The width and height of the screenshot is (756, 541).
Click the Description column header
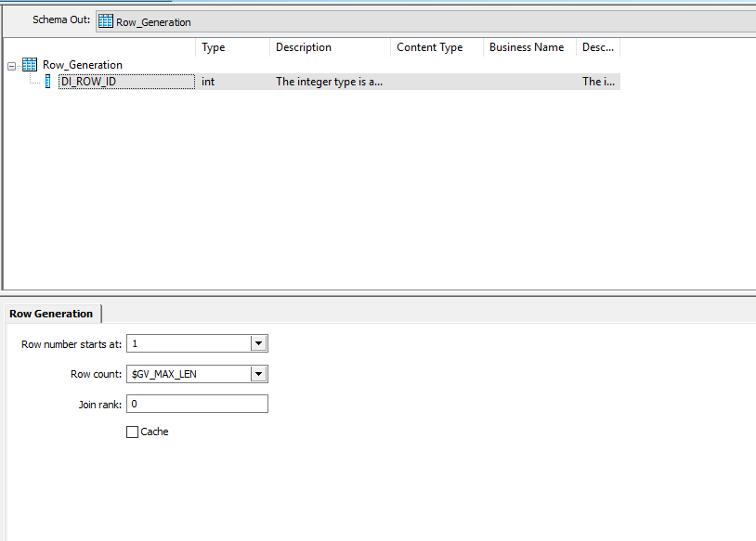(x=331, y=47)
